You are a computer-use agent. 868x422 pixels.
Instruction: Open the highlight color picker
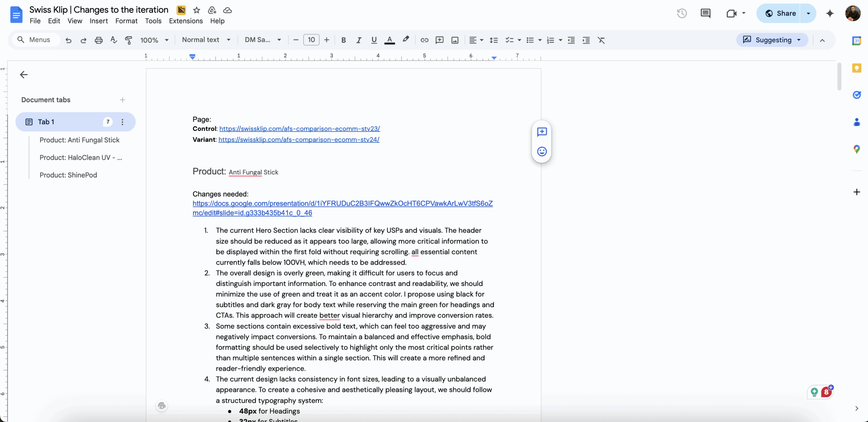click(x=406, y=40)
